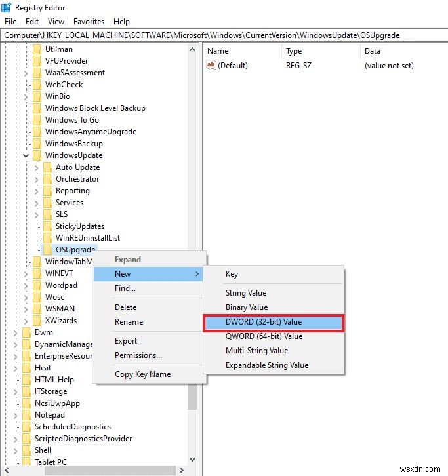448x476 pixels.
Task: Expand the SLS key
Action: tap(37, 215)
